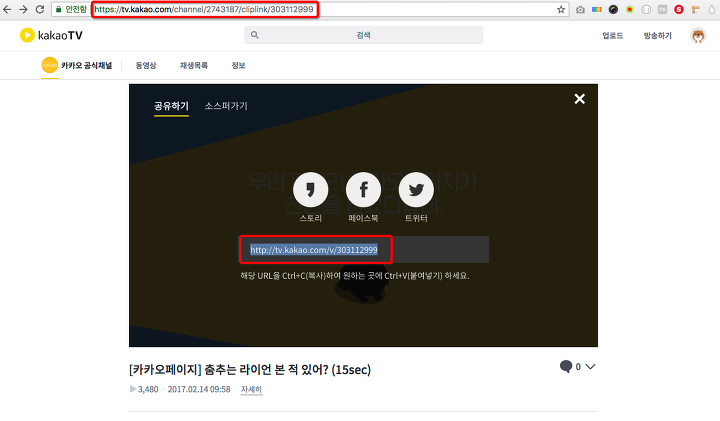Click the 검색 search input field
This screenshot has width=720, height=421.
363,35
